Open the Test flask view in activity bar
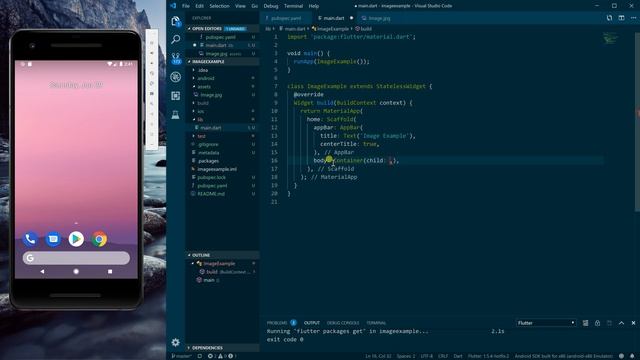The image size is (640, 360). (176, 115)
